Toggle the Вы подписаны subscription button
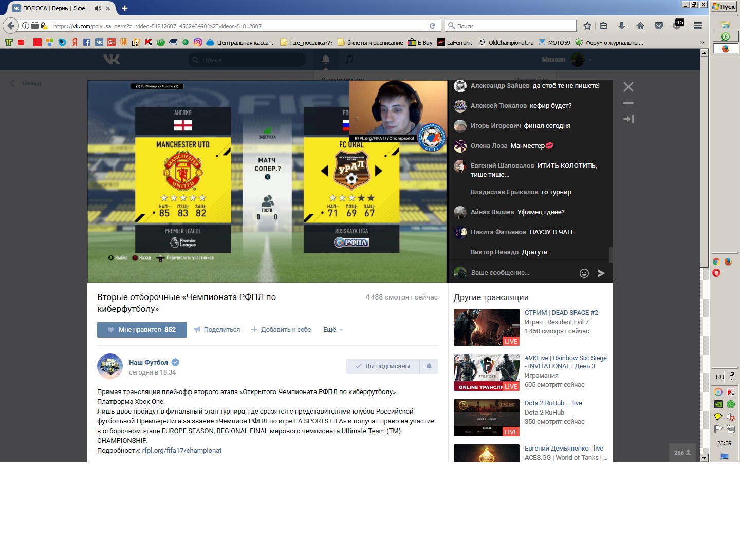The image size is (740, 560). pyautogui.click(x=383, y=366)
